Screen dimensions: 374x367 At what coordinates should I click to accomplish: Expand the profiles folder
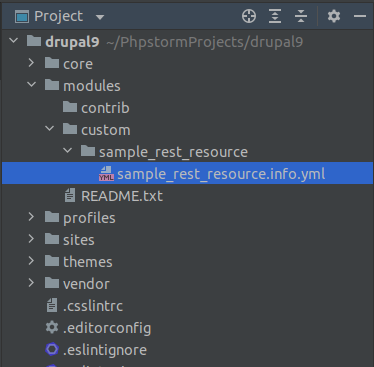(x=31, y=217)
